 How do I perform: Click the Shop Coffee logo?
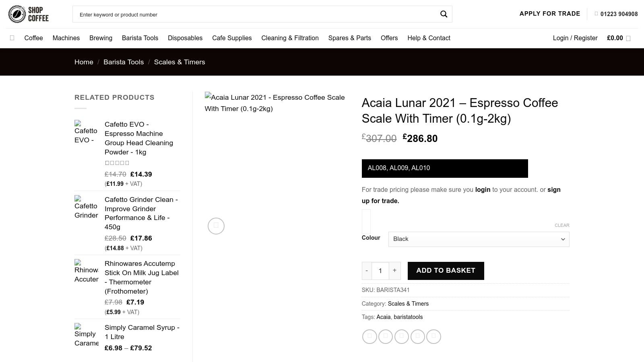(x=28, y=14)
